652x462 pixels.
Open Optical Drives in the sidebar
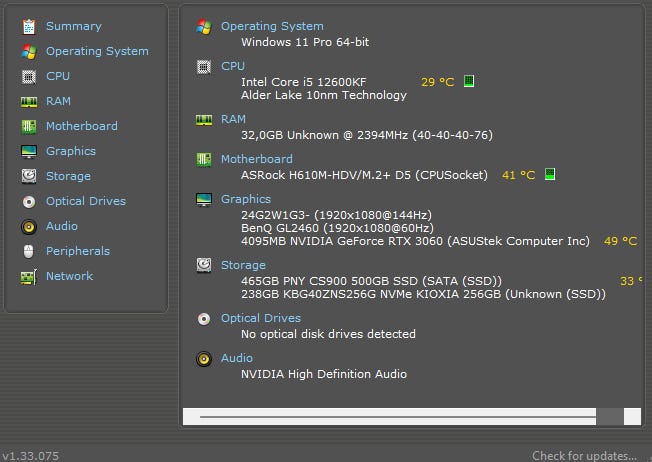86,201
